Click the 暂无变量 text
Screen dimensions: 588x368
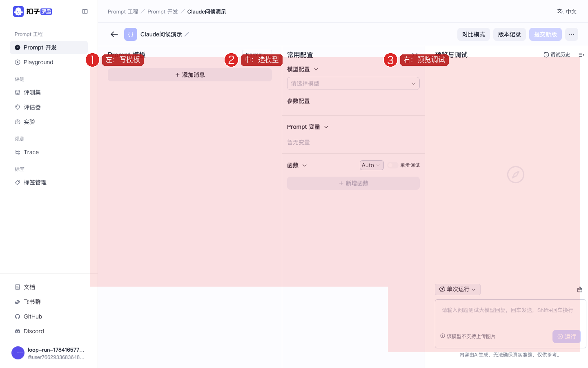pyautogui.click(x=298, y=142)
